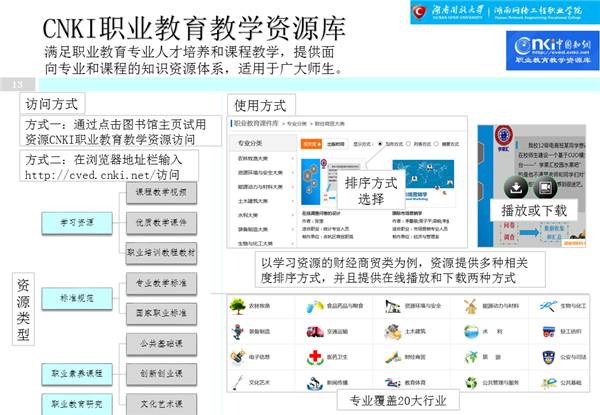This screenshot has width=600, height=415.
Task: Click the microphone icon for 新闻传播
Action: (x=315, y=383)
